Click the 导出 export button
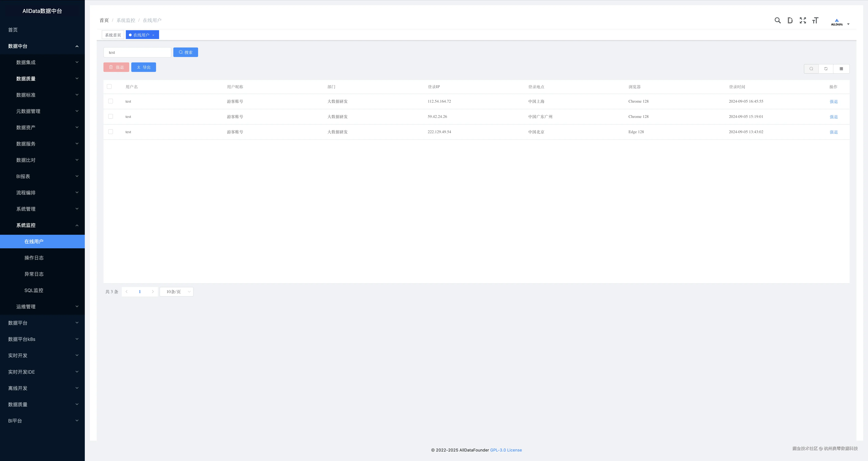 pyautogui.click(x=143, y=67)
